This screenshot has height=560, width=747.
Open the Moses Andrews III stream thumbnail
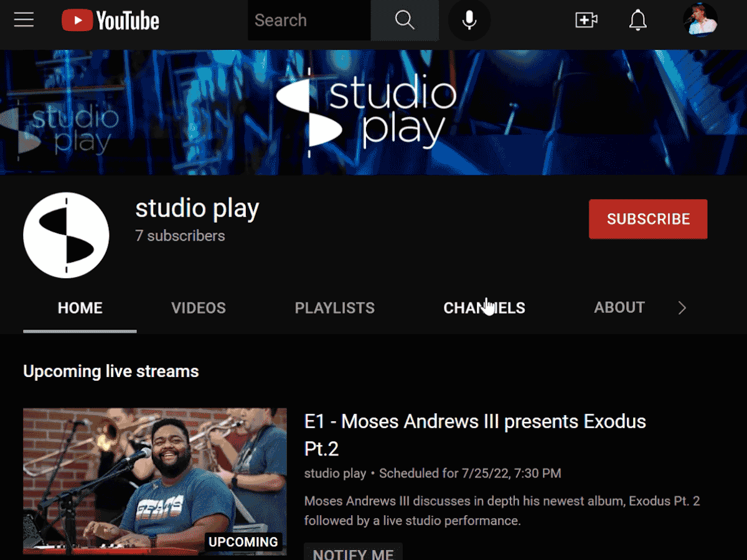pyautogui.click(x=155, y=481)
